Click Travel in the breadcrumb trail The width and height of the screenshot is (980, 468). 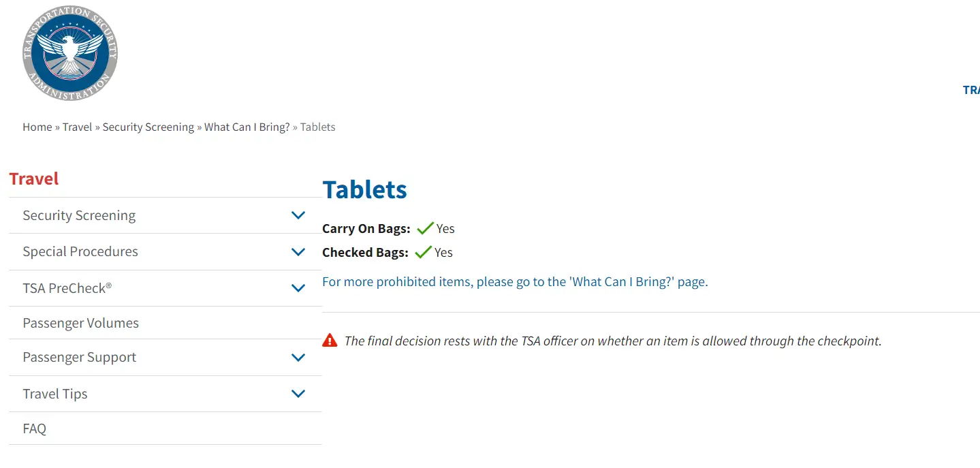77,127
